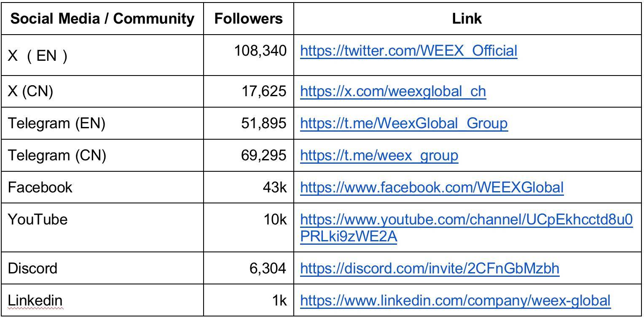The width and height of the screenshot is (644, 319).
Task: Click the misspelled Linkedin word
Action: click(35, 301)
